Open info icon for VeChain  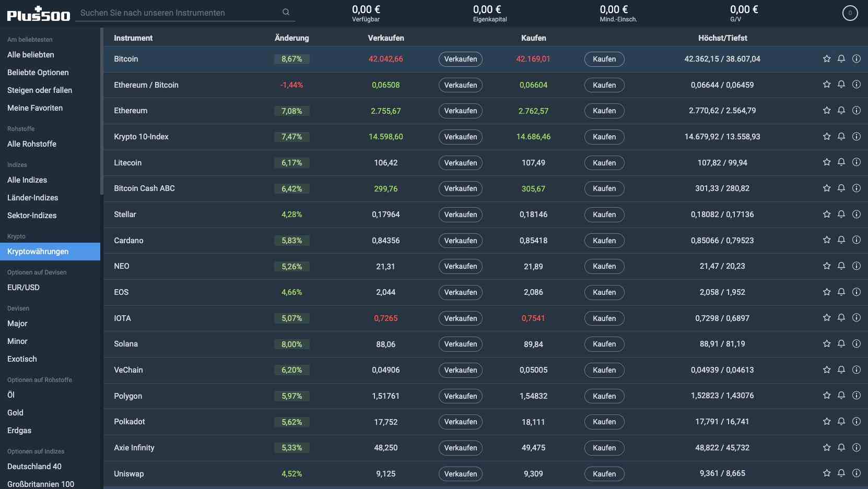coord(857,370)
